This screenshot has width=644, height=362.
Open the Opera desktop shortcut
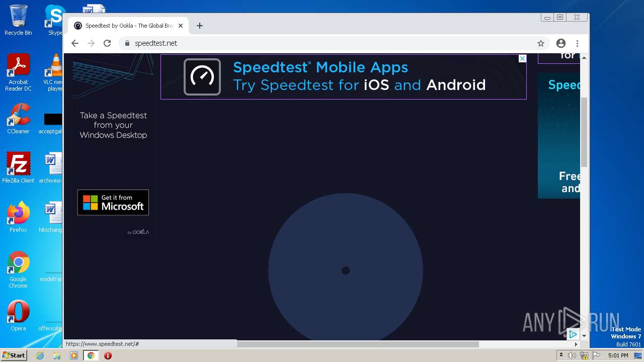[18, 316]
